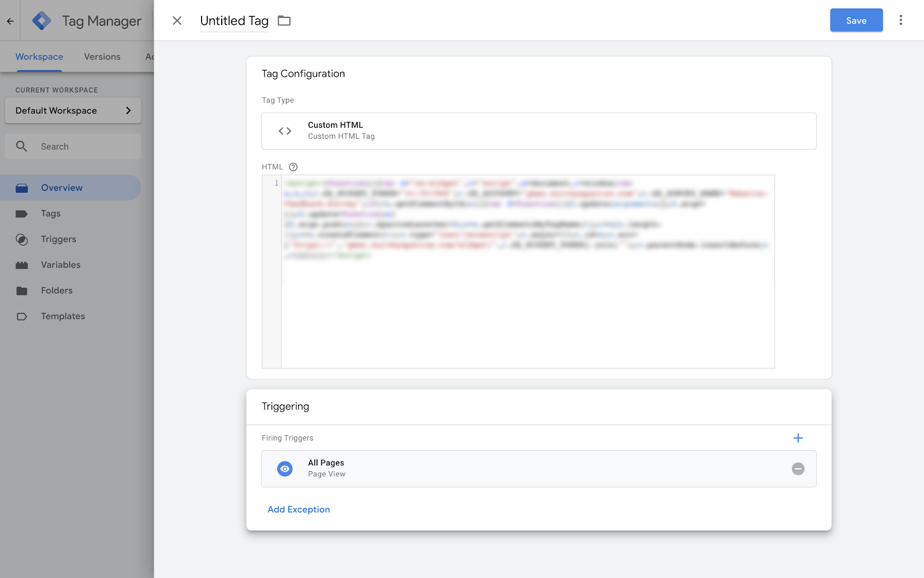The image size is (924, 578).
Task: Click the HTML help question mark icon
Action: point(293,167)
